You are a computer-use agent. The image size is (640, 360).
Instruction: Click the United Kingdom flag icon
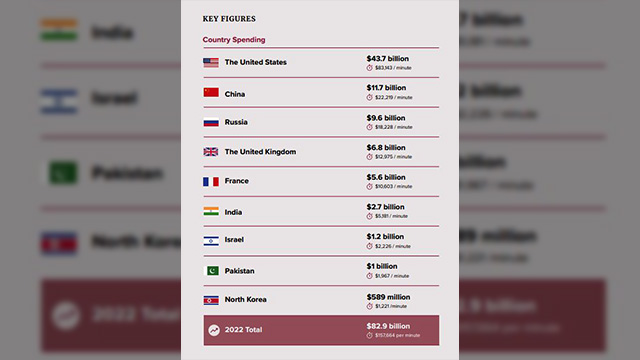point(211,152)
